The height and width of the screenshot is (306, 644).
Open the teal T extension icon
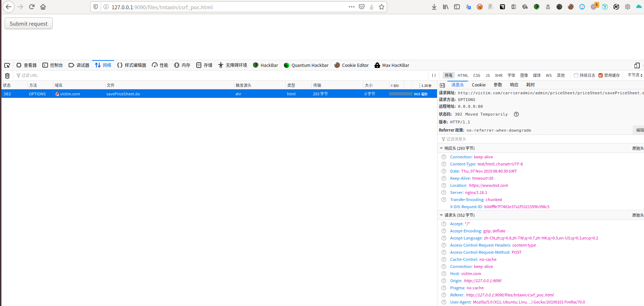[605, 7]
